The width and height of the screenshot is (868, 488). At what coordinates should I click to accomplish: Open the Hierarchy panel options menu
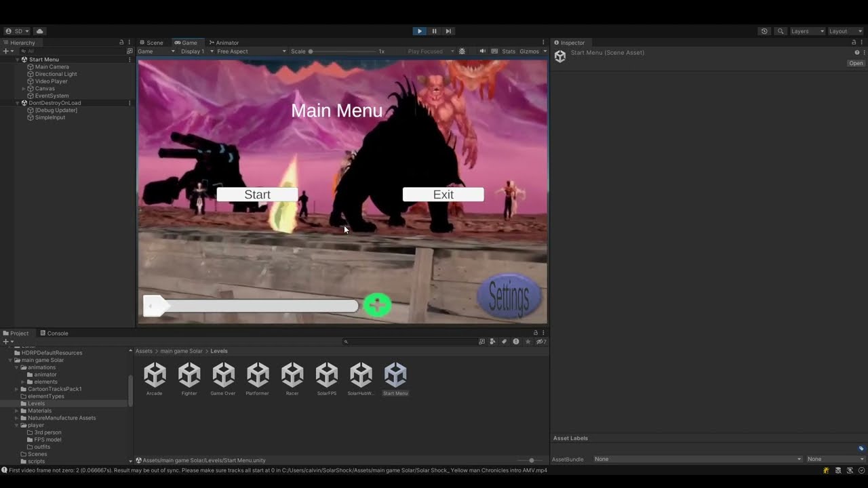click(x=130, y=43)
